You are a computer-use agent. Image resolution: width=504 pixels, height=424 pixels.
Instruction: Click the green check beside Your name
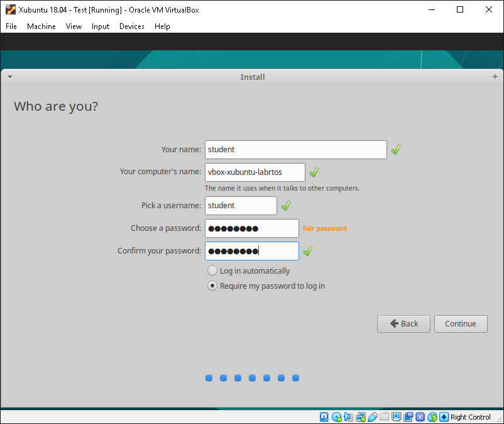coord(396,150)
